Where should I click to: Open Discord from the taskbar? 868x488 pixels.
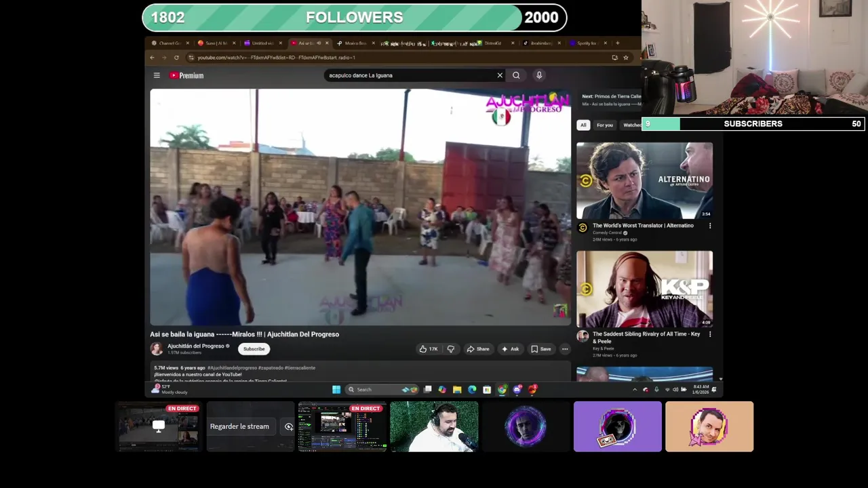coord(517,389)
